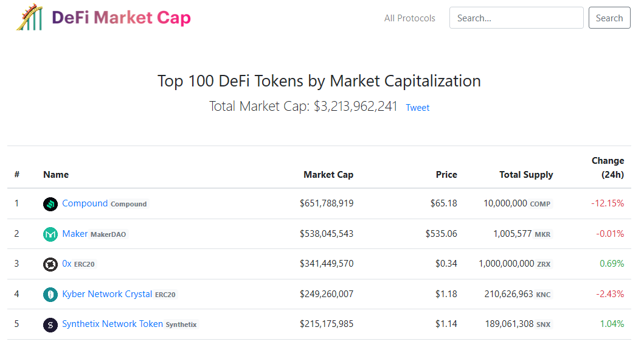
Task: Click the Kyber Network Crystal icon
Action: pyautogui.click(x=50, y=295)
